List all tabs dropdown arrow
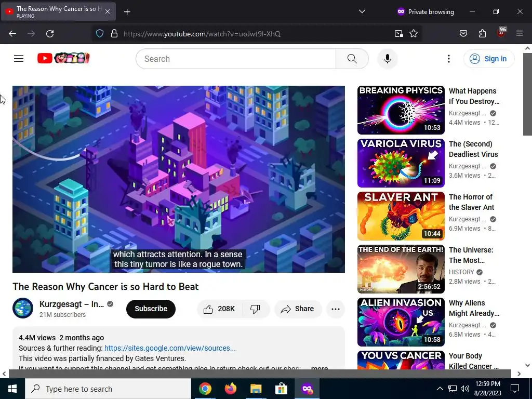 pos(362,11)
